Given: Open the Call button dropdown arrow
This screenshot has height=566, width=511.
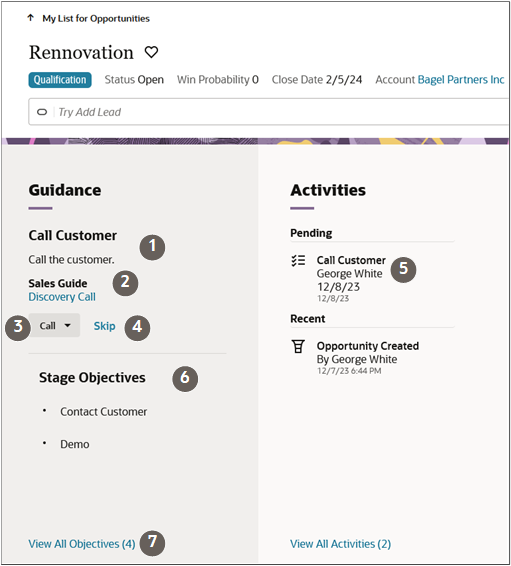Looking at the screenshot, I should click(67, 325).
